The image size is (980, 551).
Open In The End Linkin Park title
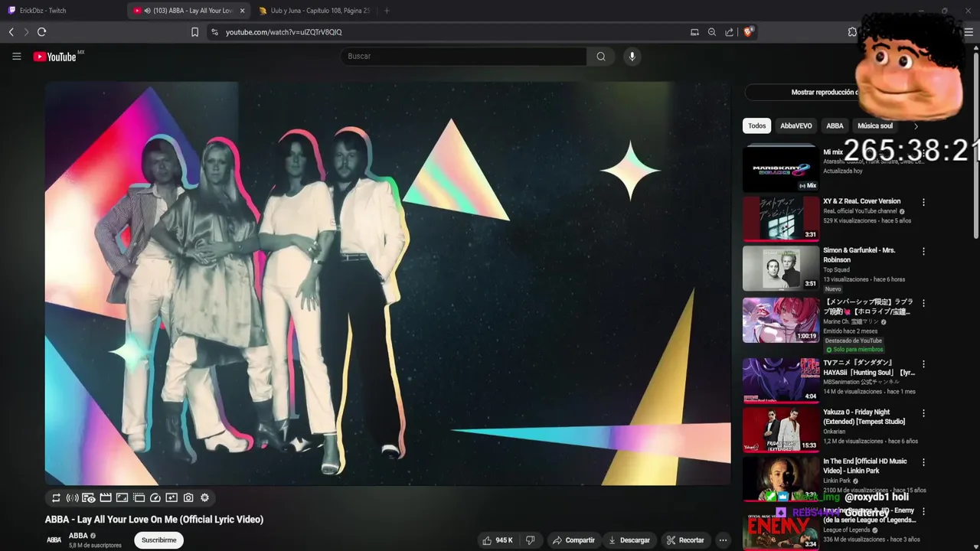[865, 466]
